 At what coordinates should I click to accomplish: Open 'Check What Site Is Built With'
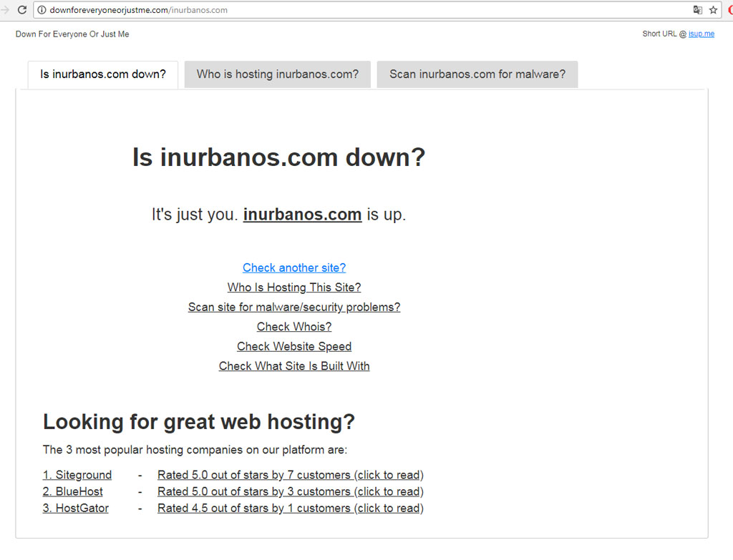point(294,366)
